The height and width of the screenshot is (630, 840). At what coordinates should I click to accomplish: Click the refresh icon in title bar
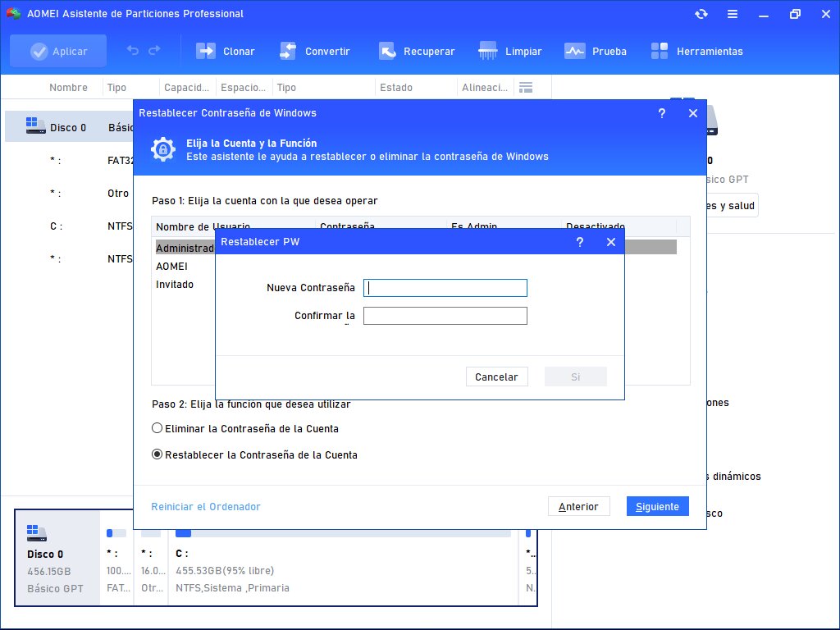(701, 14)
